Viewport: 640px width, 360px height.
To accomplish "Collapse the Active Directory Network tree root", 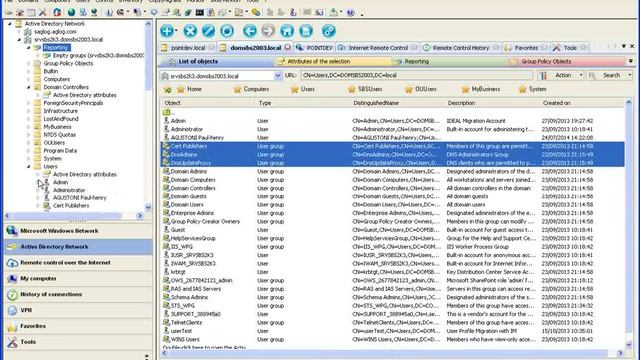I will coord(10,24).
